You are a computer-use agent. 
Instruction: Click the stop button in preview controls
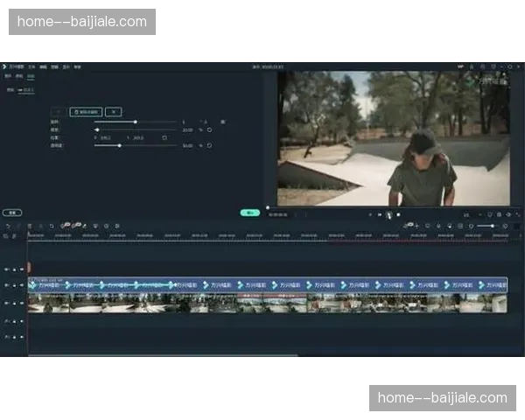point(399,214)
